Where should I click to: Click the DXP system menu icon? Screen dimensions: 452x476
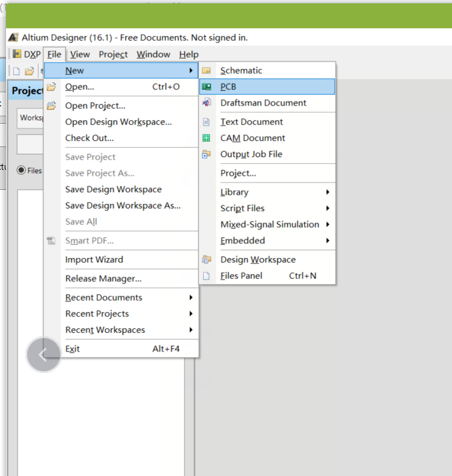[17, 54]
